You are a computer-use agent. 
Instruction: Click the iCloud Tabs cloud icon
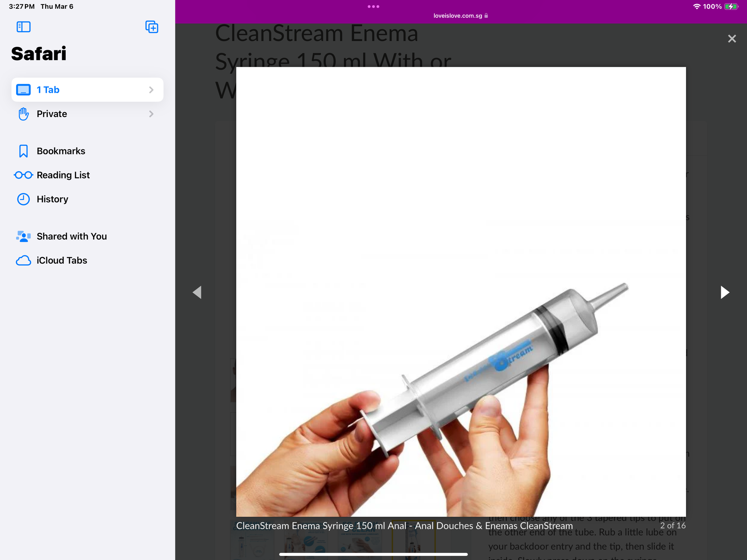coord(23,261)
